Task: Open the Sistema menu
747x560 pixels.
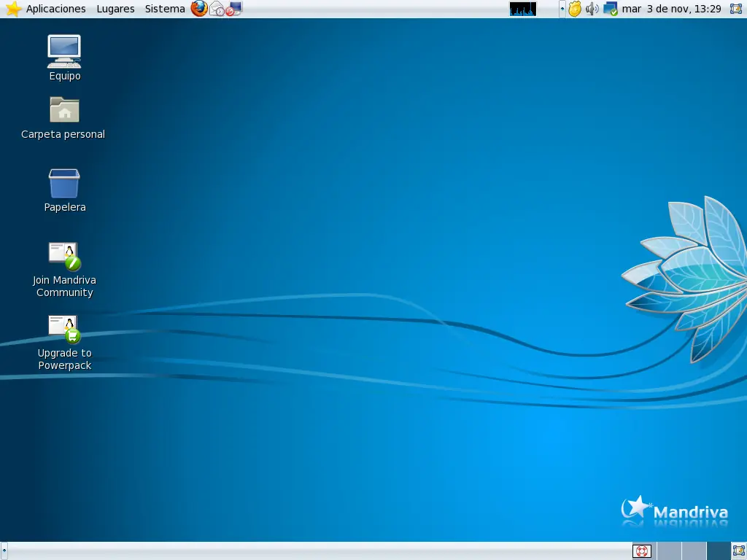Action: point(165,9)
